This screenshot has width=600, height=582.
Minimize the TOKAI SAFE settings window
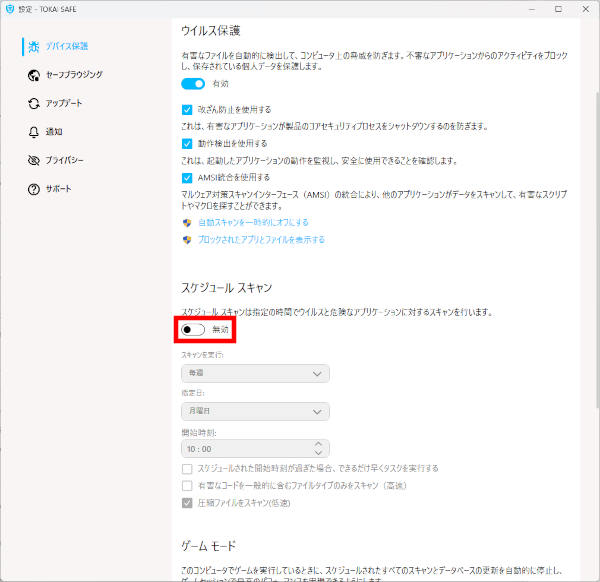[x=532, y=9]
